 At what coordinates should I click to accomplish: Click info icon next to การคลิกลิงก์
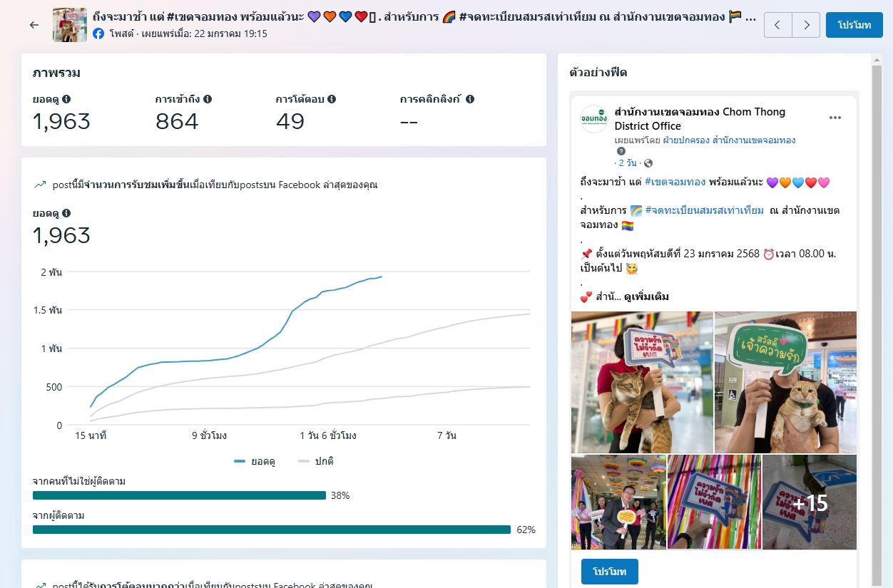(x=470, y=100)
